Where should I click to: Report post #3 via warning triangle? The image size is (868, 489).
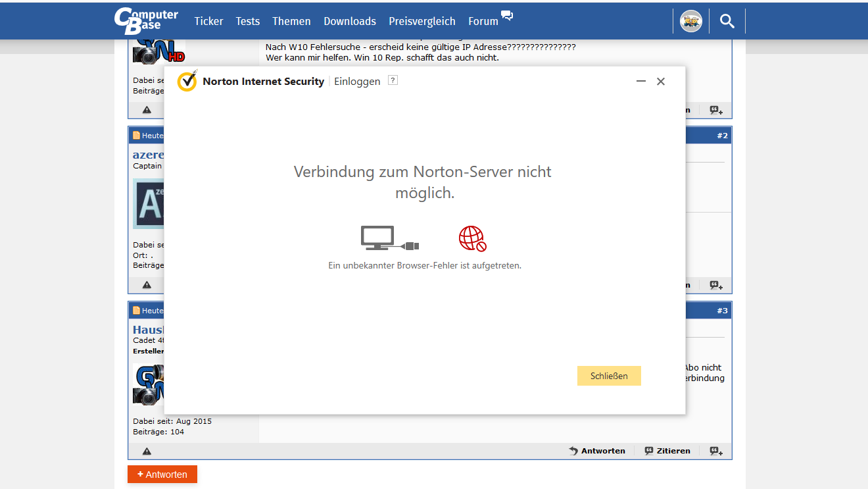coord(147,451)
